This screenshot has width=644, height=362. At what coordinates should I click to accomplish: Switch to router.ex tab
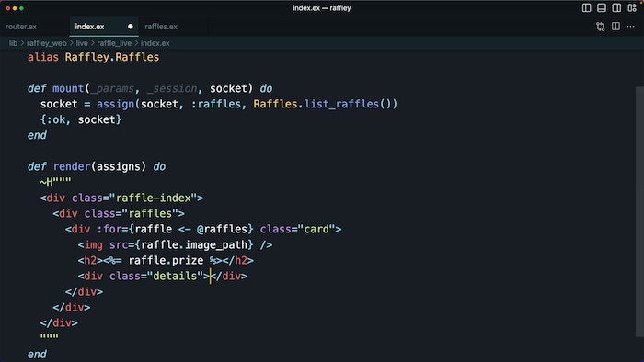(21, 27)
